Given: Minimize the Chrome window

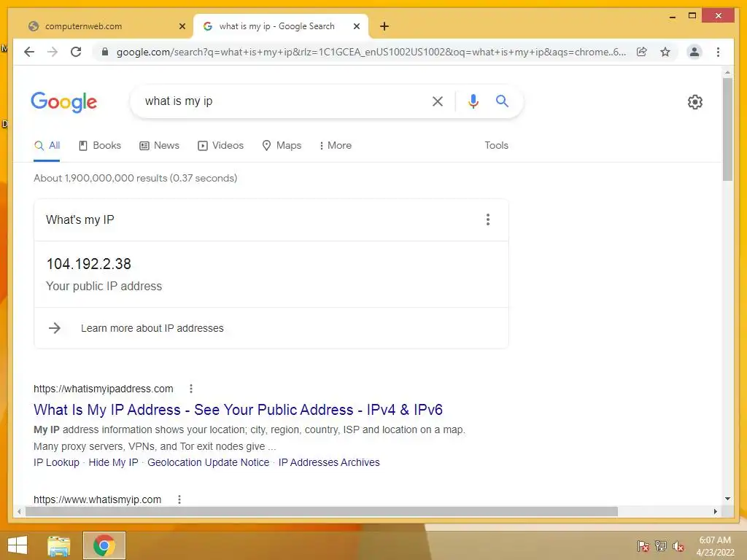Looking at the screenshot, I should [672, 17].
